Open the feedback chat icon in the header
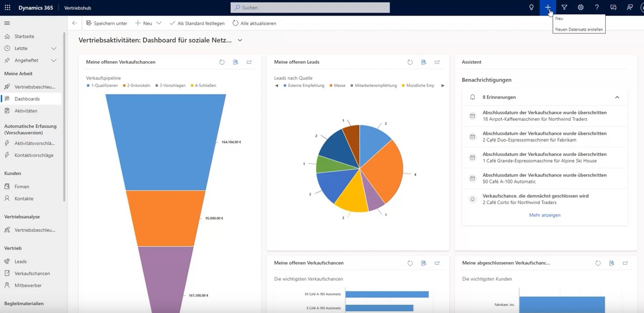Image resolution: width=644 pixels, height=313 pixels. [613, 7]
